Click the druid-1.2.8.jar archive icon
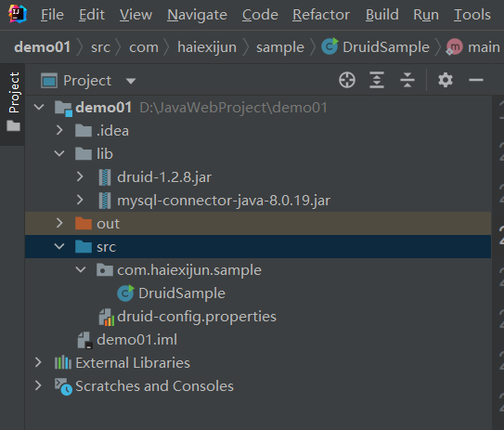 (x=105, y=177)
